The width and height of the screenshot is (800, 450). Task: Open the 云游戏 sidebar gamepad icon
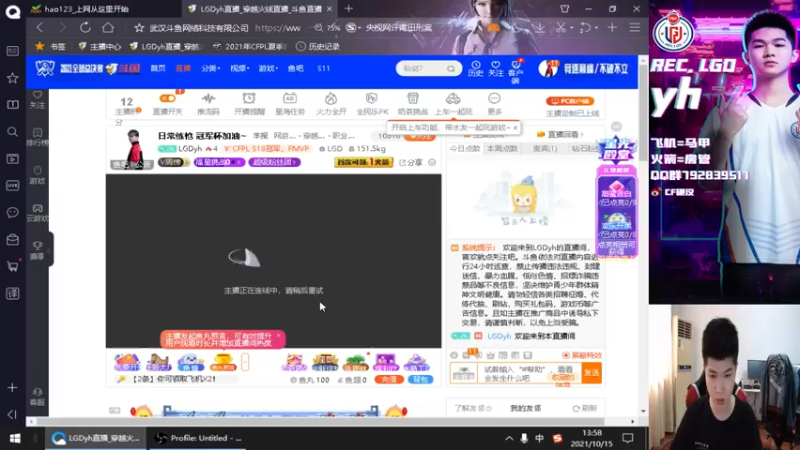point(37,213)
